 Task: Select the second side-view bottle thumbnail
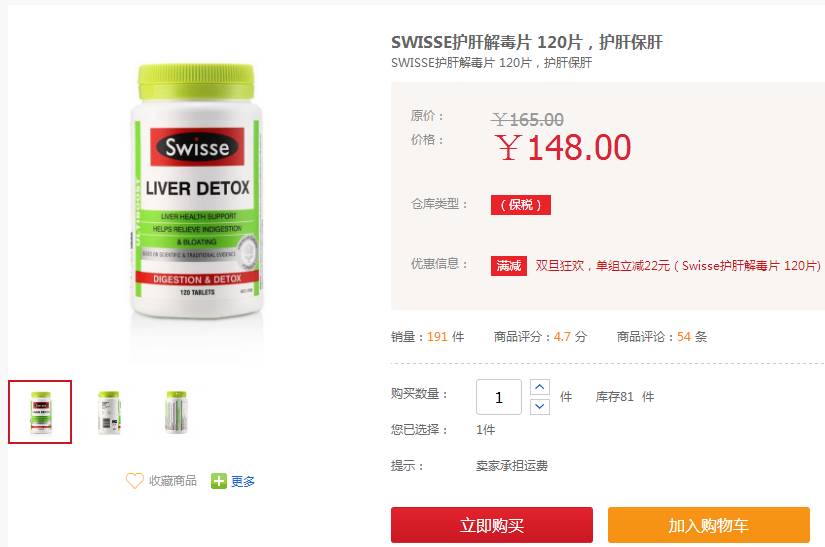coord(109,412)
